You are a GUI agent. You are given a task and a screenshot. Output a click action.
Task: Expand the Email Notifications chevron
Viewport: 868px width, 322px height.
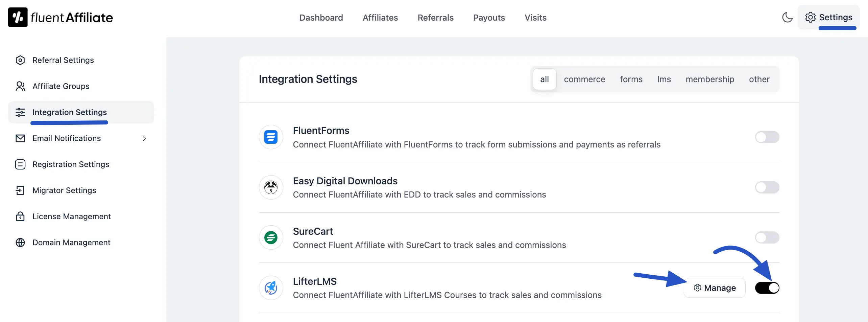tap(144, 138)
